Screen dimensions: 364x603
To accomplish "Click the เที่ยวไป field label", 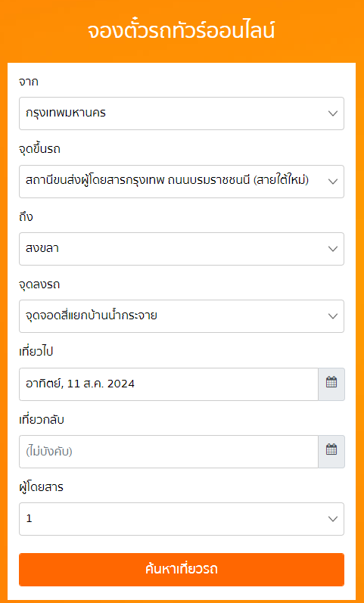I will tap(36, 352).
